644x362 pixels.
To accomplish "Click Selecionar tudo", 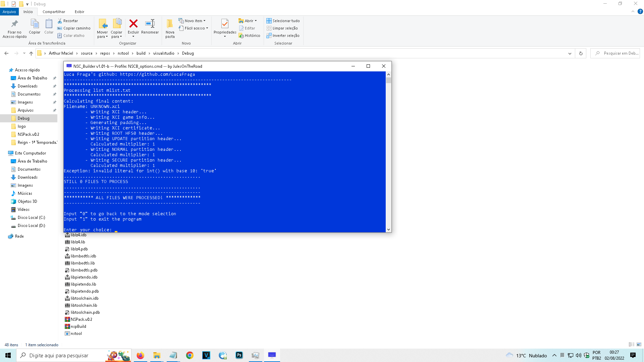I will [283, 21].
